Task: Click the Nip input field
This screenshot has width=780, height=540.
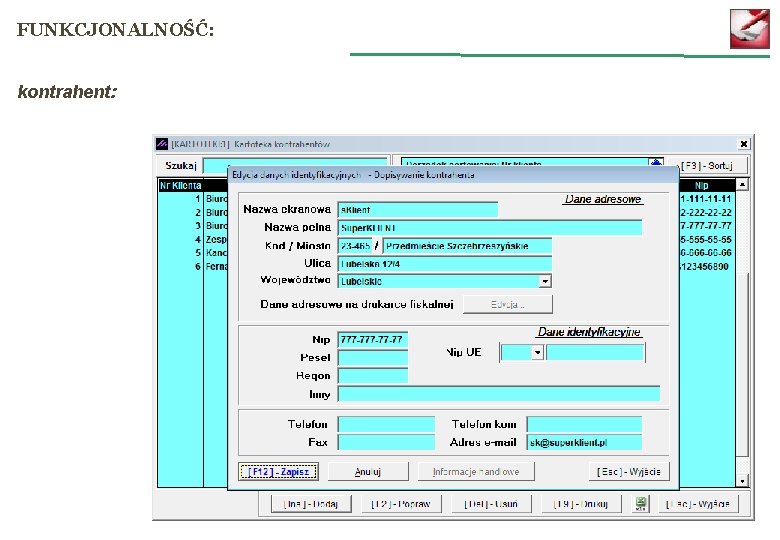Action: pyautogui.click(x=373, y=340)
